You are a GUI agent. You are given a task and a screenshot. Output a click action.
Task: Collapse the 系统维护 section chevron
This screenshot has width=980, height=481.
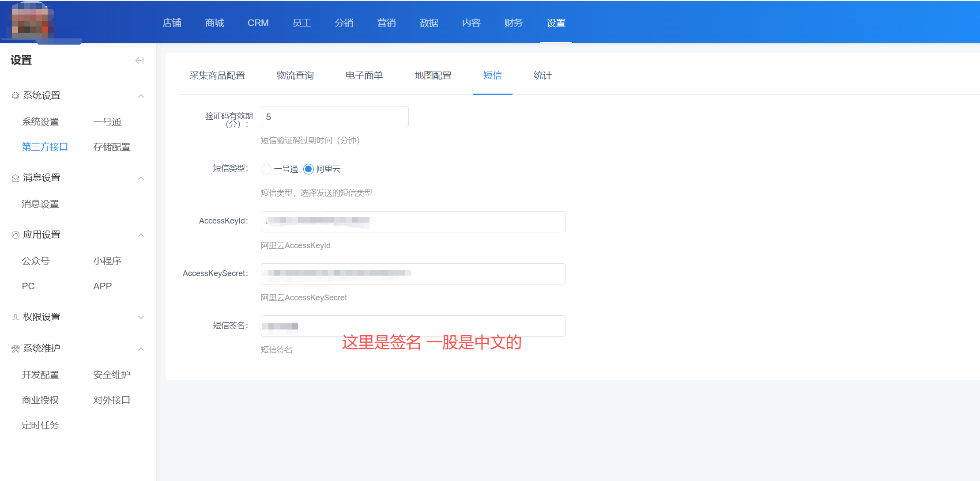coord(141,349)
